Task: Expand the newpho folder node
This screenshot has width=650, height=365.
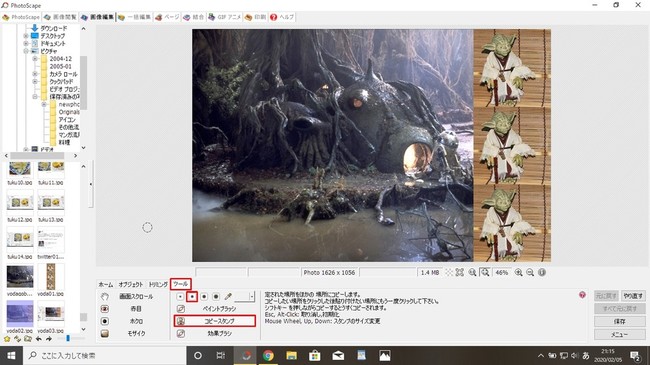Action: point(44,105)
